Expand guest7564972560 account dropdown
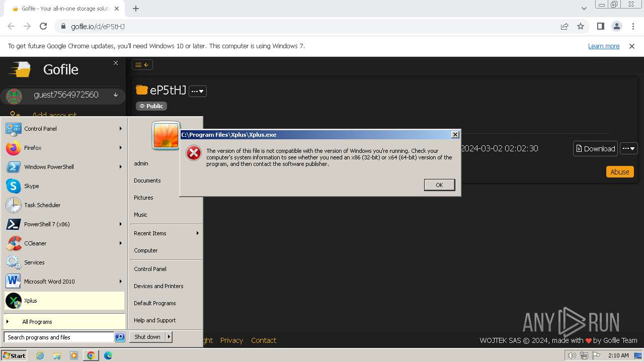The height and width of the screenshot is (362, 644). (116, 95)
